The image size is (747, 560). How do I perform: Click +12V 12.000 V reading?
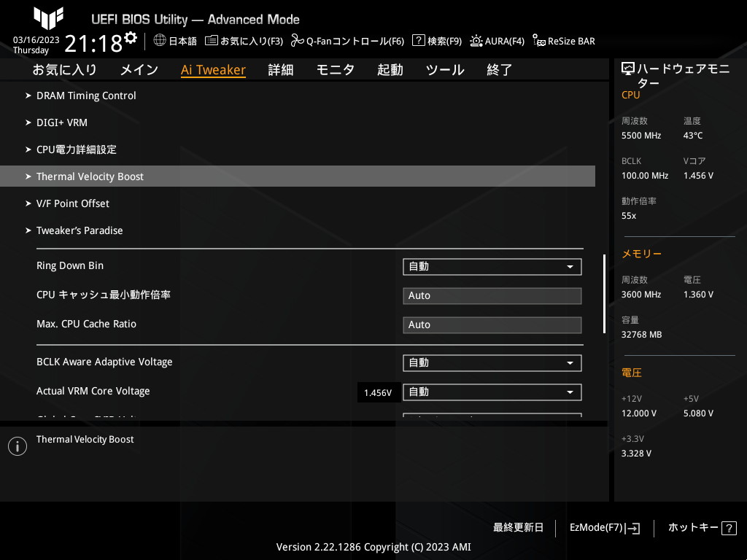[x=639, y=413]
